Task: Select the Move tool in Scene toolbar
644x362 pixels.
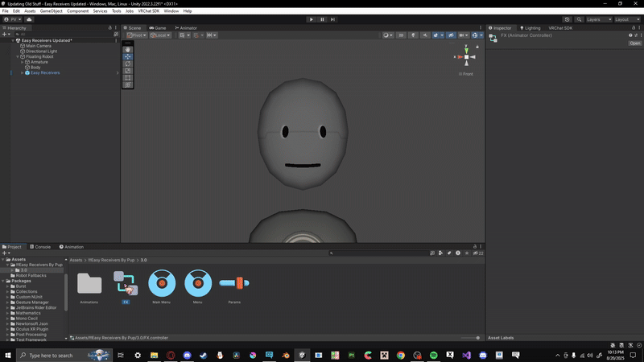Action: (127, 56)
